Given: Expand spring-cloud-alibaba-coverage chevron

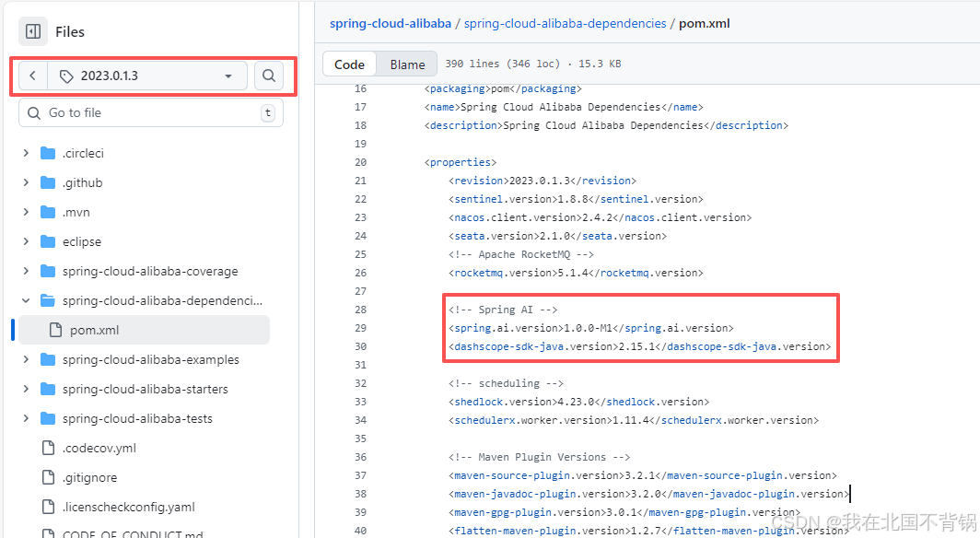Looking at the screenshot, I should point(26,271).
